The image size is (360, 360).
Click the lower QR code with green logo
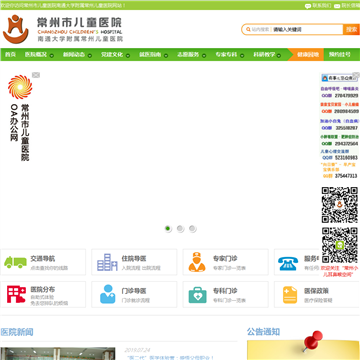tap(339, 245)
